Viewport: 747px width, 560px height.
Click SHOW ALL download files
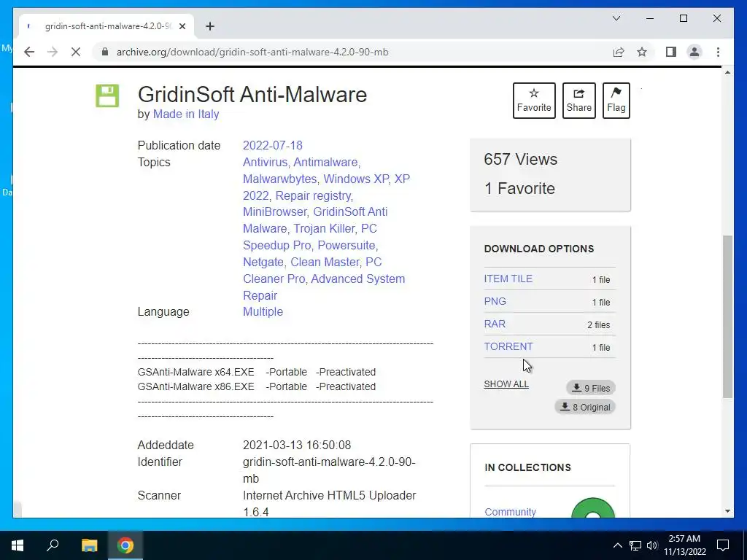(506, 384)
